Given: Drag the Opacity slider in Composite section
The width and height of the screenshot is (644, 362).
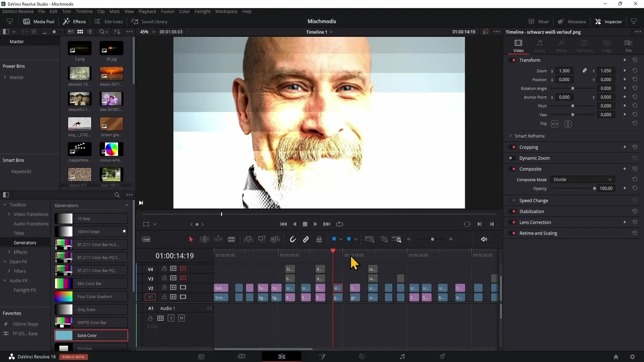Looking at the screenshot, I should coord(594,189).
